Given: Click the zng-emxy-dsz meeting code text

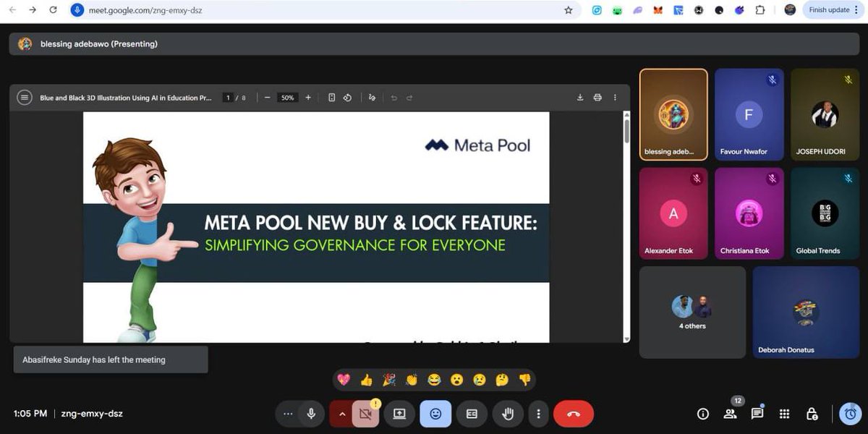Looking at the screenshot, I should 92,414.
